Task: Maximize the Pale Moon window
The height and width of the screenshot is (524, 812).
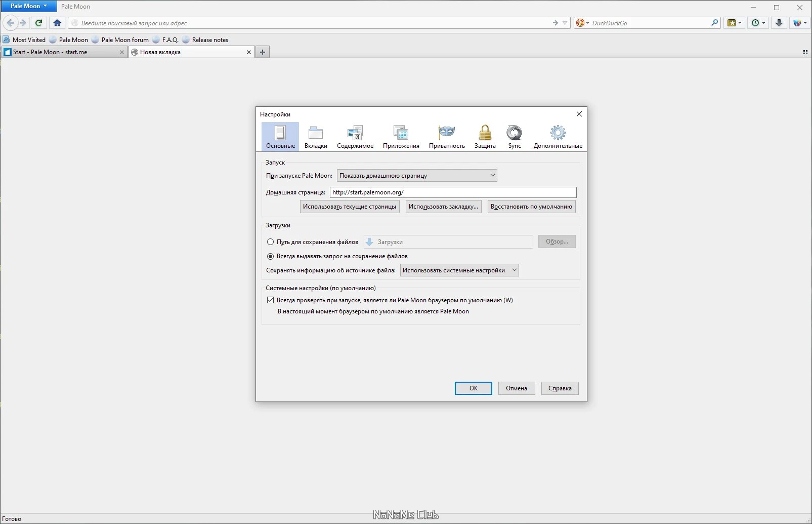Action: pyautogui.click(x=777, y=7)
